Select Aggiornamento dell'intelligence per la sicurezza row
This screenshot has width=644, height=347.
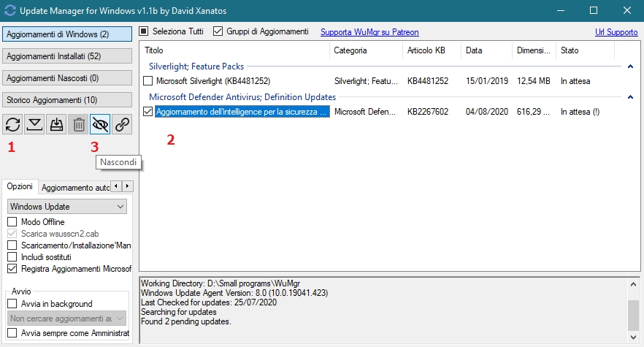coord(242,112)
